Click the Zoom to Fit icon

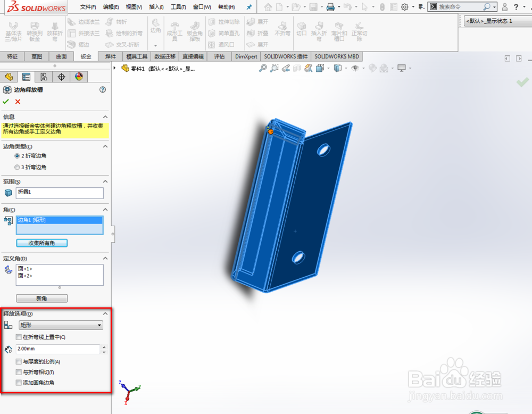[x=263, y=68]
